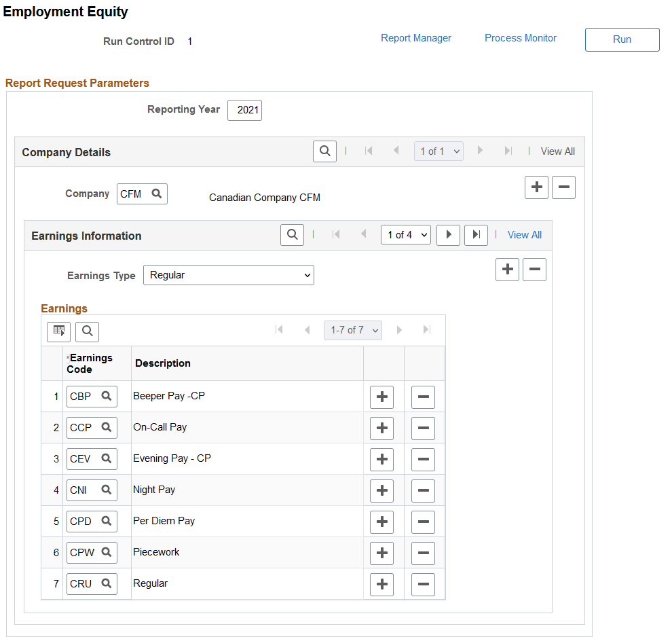Open the '1 of 4' Earnings Information selector
The width and height of the screenshot is (672, 637).
pyautogui.click(x=405, y=234)
